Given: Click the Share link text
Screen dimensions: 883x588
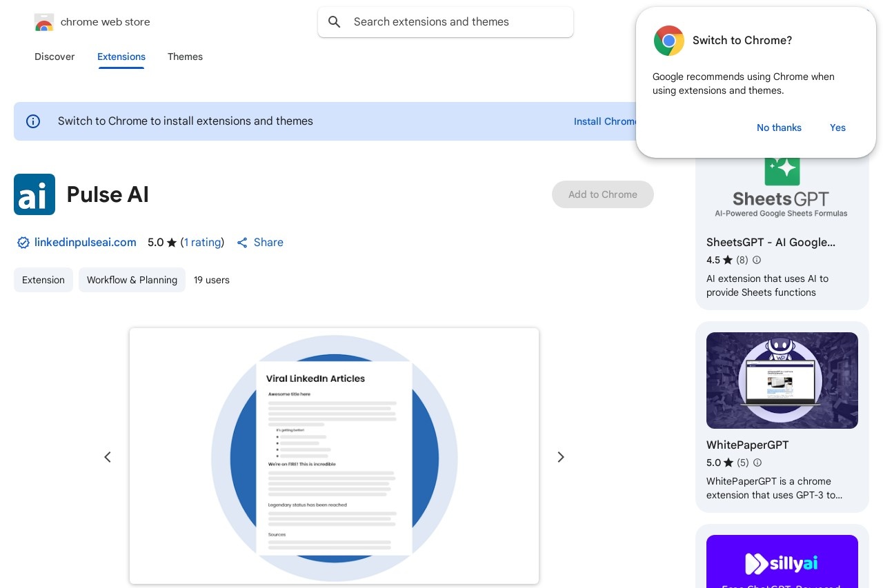Looking at the screenshot, I should click(x=268, y=243).
